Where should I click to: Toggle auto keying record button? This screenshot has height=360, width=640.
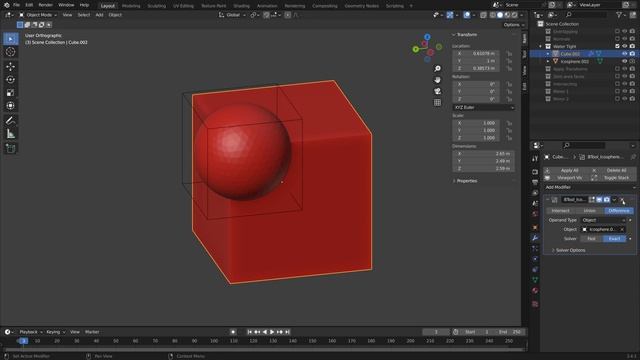tap(233, 332)
